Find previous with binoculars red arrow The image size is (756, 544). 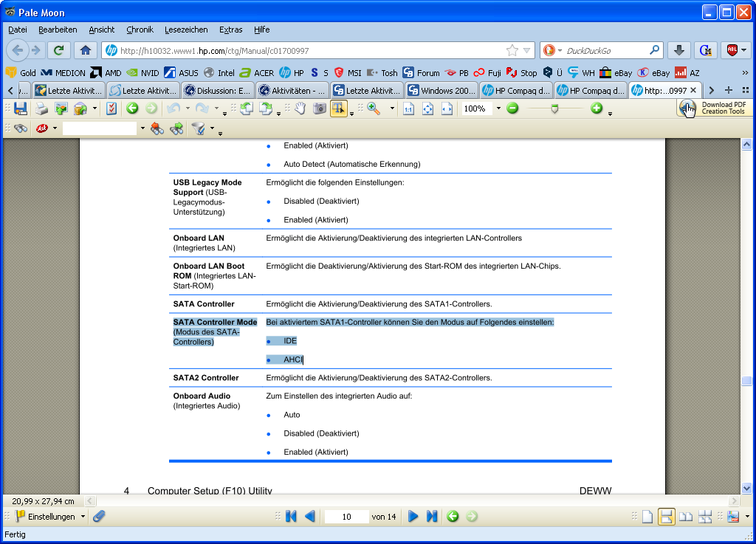(x=157, y=128)
